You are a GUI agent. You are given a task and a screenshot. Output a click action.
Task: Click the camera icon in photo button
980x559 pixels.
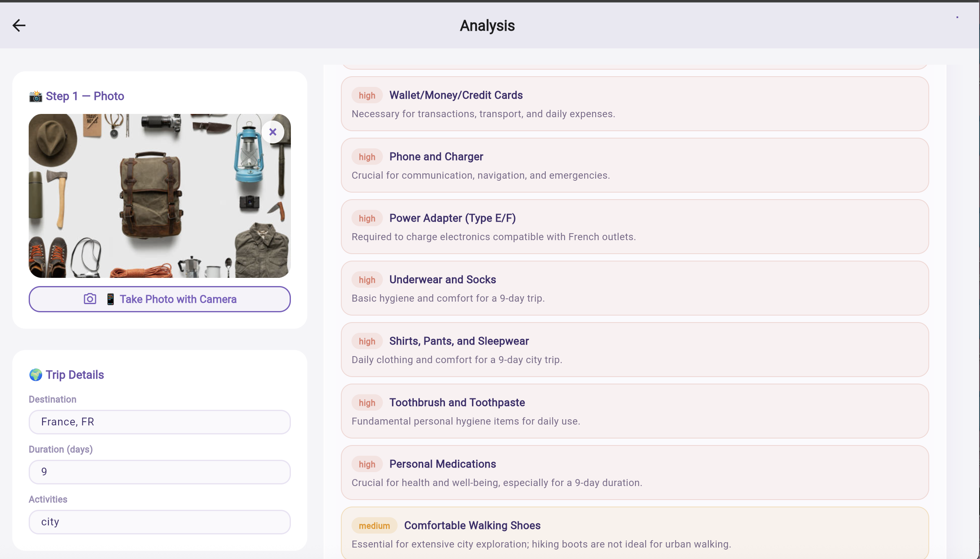[90, 299]
